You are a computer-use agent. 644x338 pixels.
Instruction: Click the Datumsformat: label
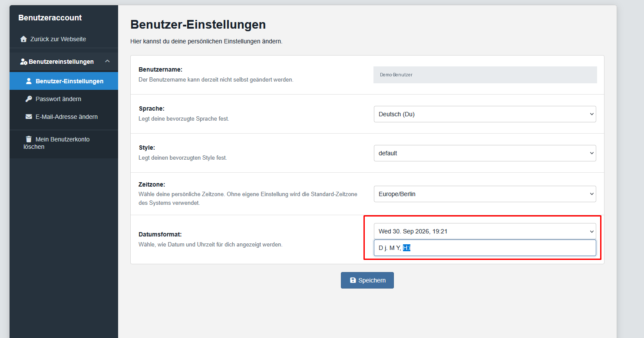pos(159,234)
